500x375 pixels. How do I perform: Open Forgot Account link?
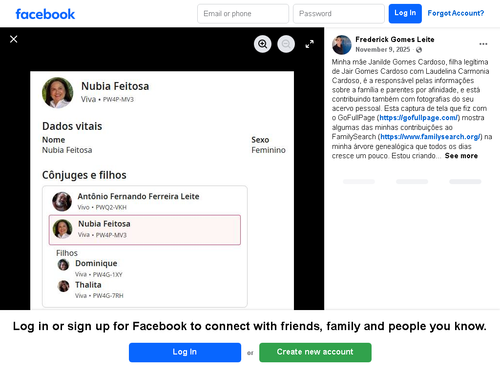(x=456, y=13)
